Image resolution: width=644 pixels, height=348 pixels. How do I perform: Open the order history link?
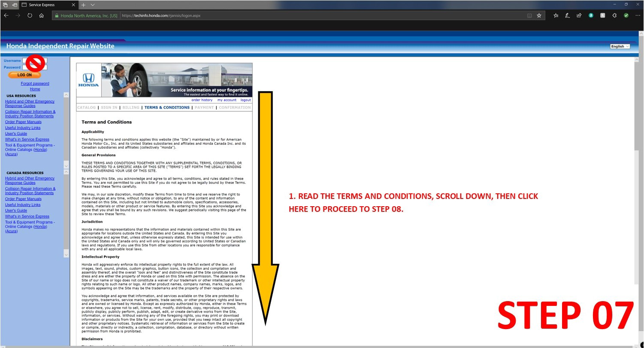[202, 100]
